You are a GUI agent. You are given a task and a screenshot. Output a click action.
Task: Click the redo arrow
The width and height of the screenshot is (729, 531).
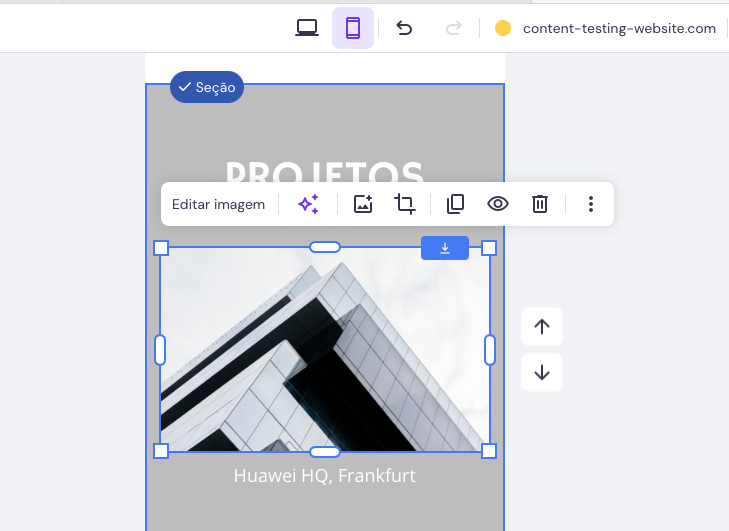click(x=453, y=28)
